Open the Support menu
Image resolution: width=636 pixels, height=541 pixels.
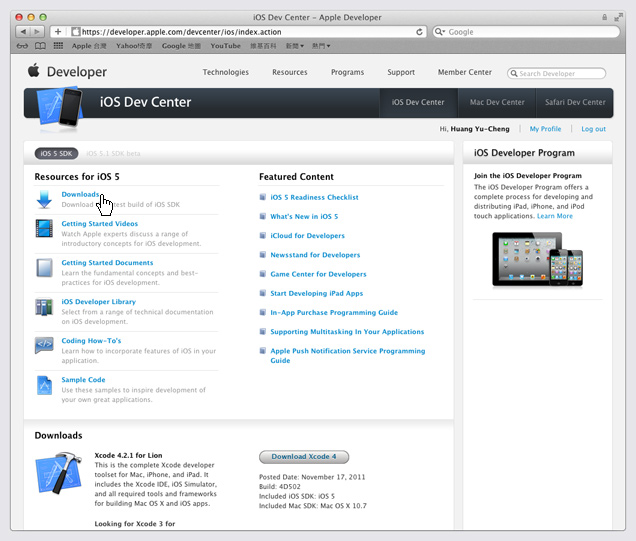pos(401,72)
